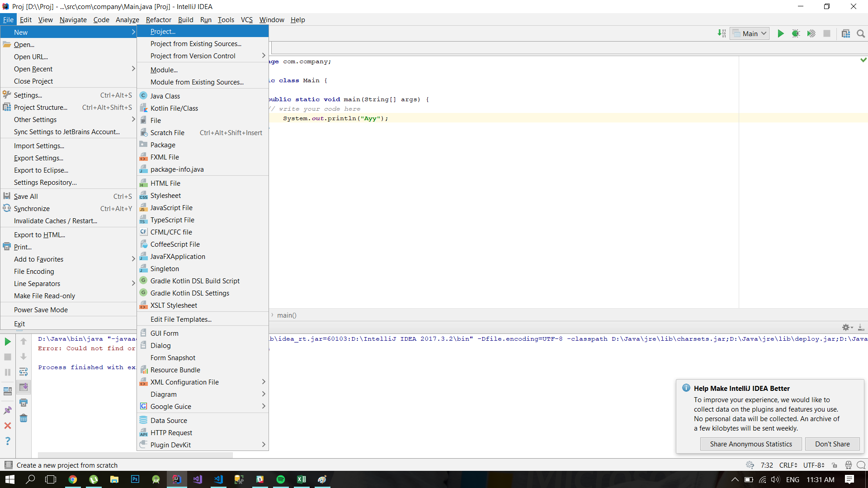Screen dimensions: 868x488
Task: Open Spotify from the taskbar
Action: [x=281, y=479]
